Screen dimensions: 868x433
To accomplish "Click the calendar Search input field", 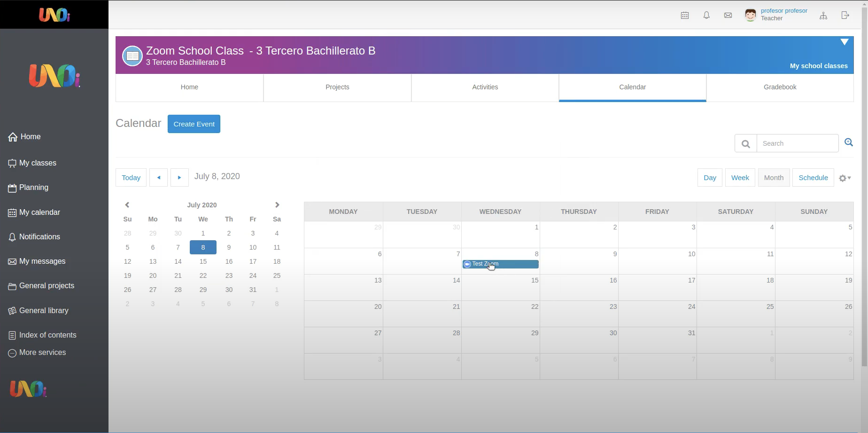I will (797, 143).
